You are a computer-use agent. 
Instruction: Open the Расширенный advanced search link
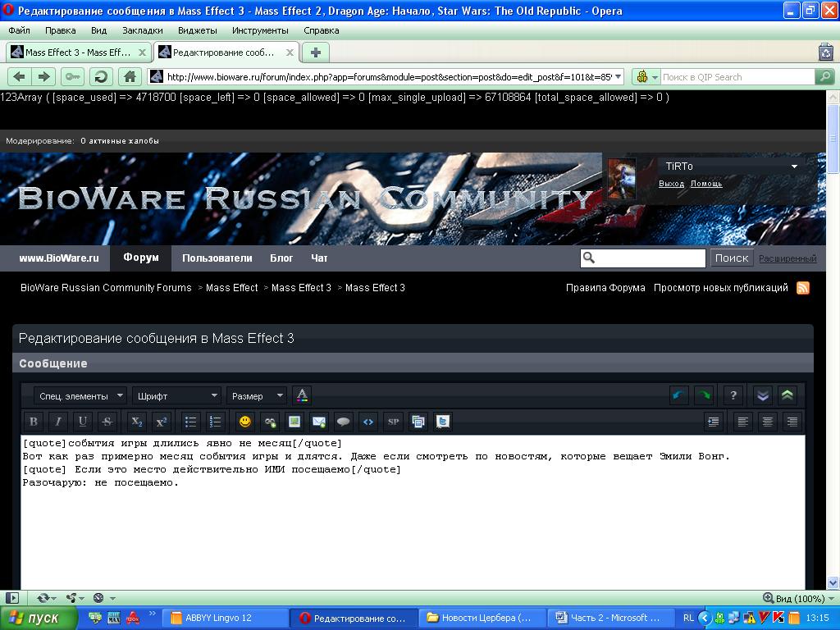[787, 258]
